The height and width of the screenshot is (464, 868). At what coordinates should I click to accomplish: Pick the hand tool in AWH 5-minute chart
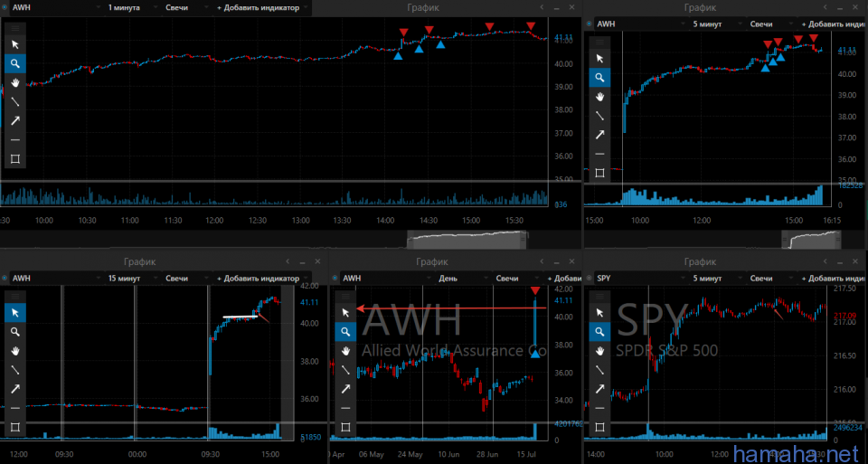click(599, 97)
